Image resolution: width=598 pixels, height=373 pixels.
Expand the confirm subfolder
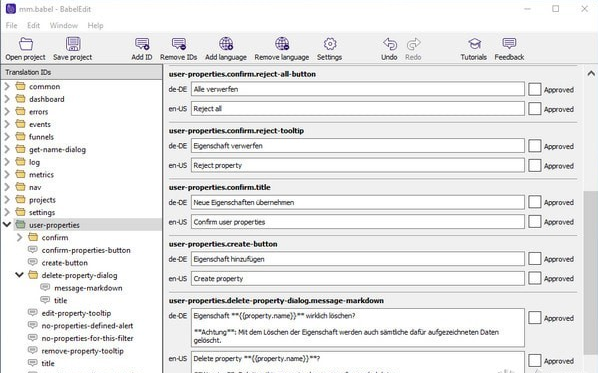[20, 237]
